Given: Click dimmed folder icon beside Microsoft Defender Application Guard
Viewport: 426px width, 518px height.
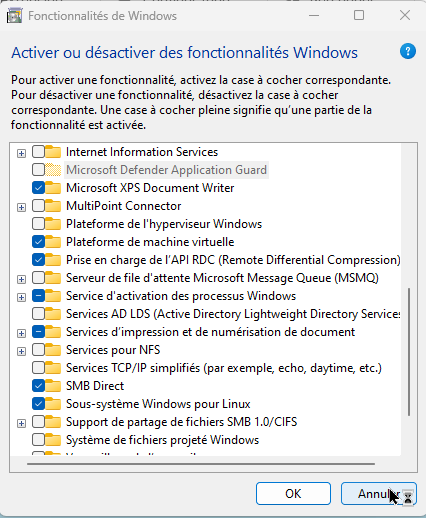Looking at the screenshot, I should [x=53, y=170].
